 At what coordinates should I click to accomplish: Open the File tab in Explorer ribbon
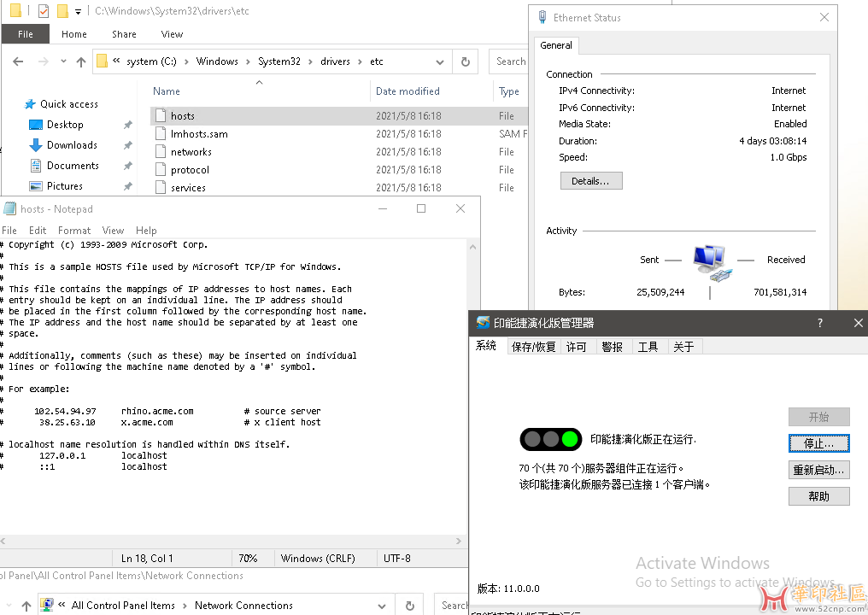26,34
